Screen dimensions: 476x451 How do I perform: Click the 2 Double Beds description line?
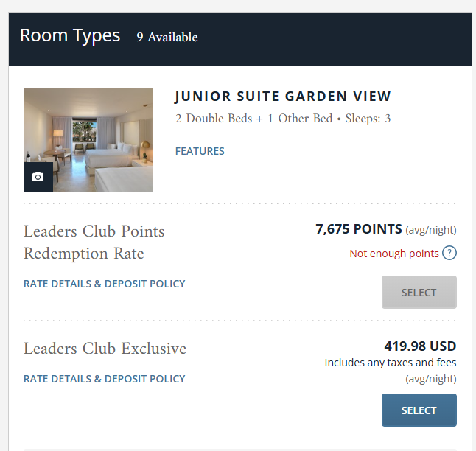pyautogui.click(x=283, y=119)
